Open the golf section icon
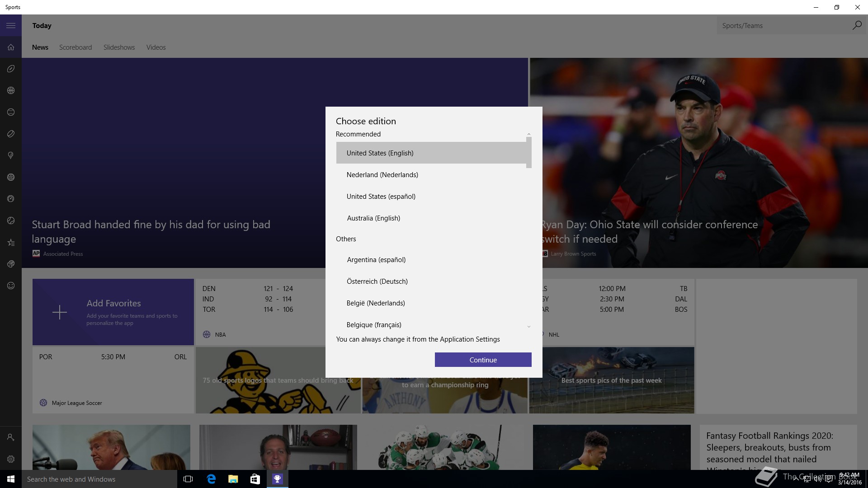The width and height of the screenshot is (868, 488). click(x=11, y=155)
